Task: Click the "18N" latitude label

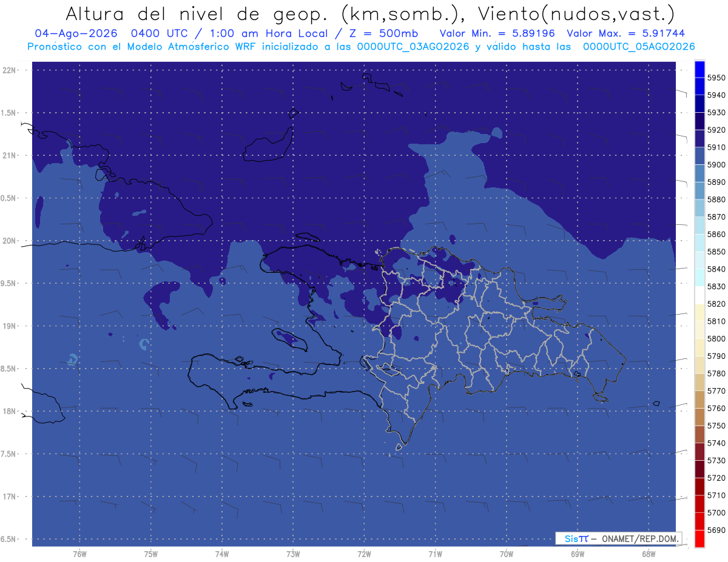Action: pyautogui.click(x=9, y=411)
